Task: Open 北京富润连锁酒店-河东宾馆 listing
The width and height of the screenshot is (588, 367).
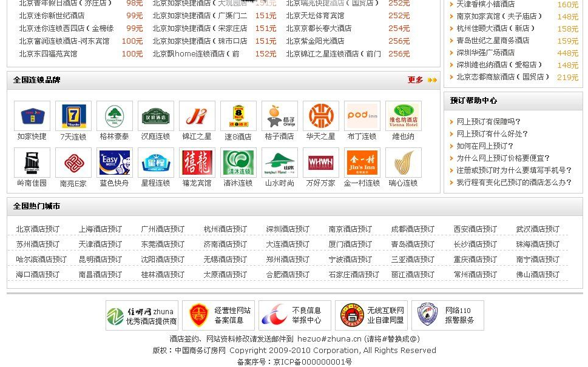Action: click(64, 41)
